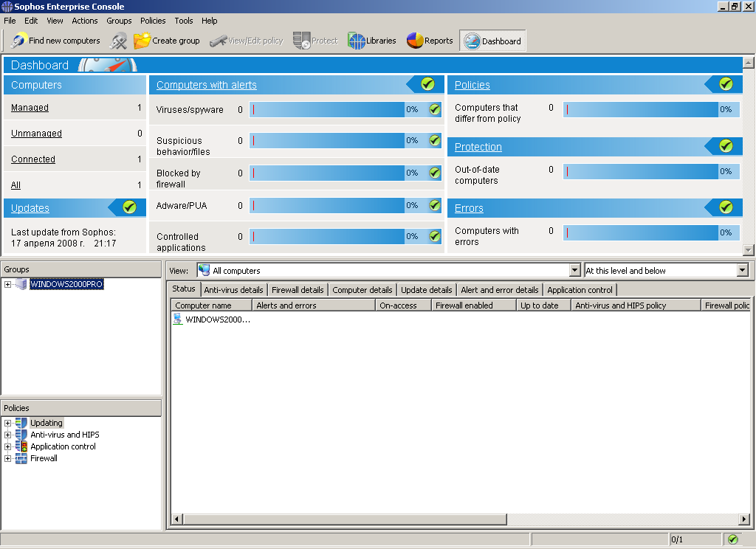This screenshot has height=549, width=756.
Task: Click the Protection heading link
Action: click(x=478, y=147)
